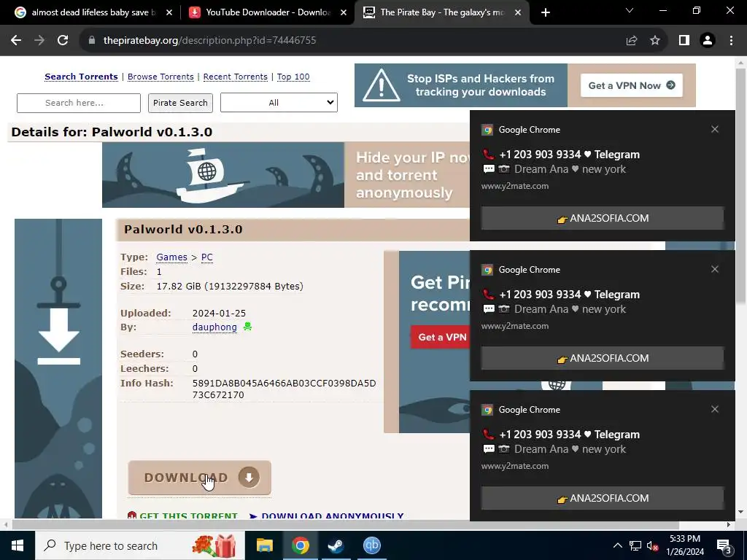Open the Windows Start menu
The height and width of the screenshot is (560, 747).
point(18,545)
